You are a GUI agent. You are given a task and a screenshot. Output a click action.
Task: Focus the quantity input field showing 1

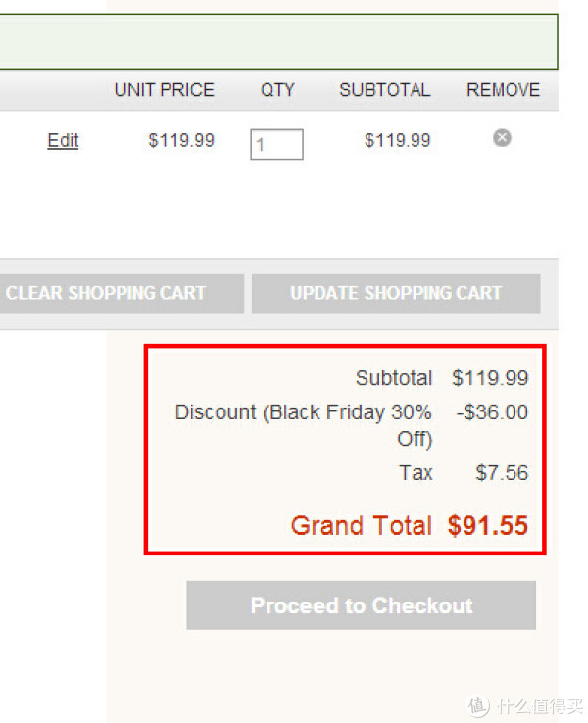pyautogui.click(x=276, y=144)
